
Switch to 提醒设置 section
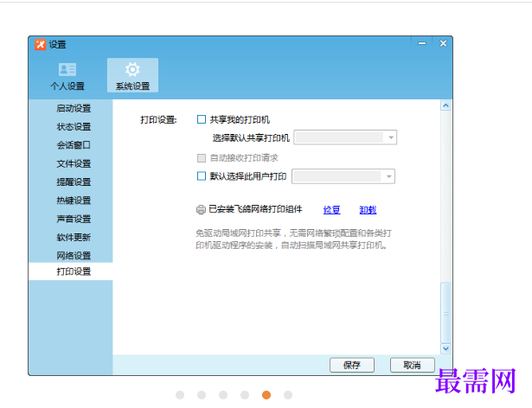pos(74,182)
